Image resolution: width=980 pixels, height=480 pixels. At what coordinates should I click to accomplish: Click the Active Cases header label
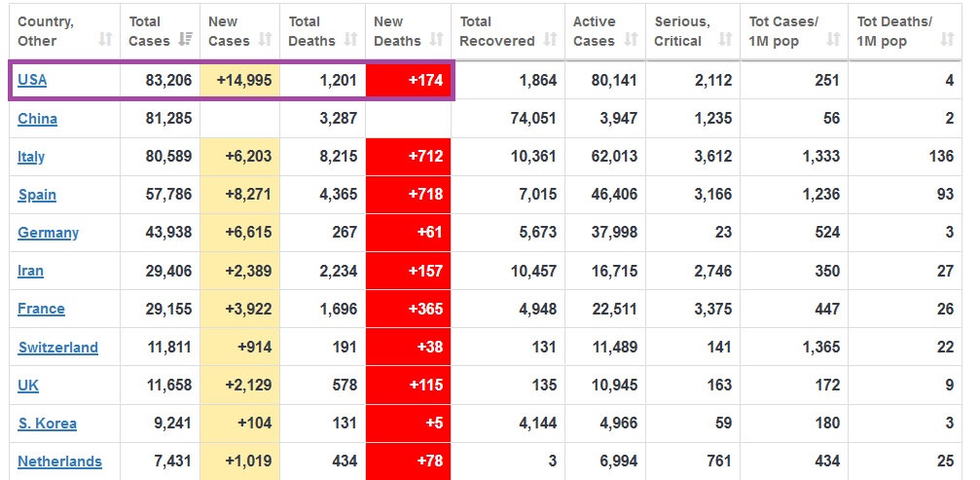[x=595, y=31]
